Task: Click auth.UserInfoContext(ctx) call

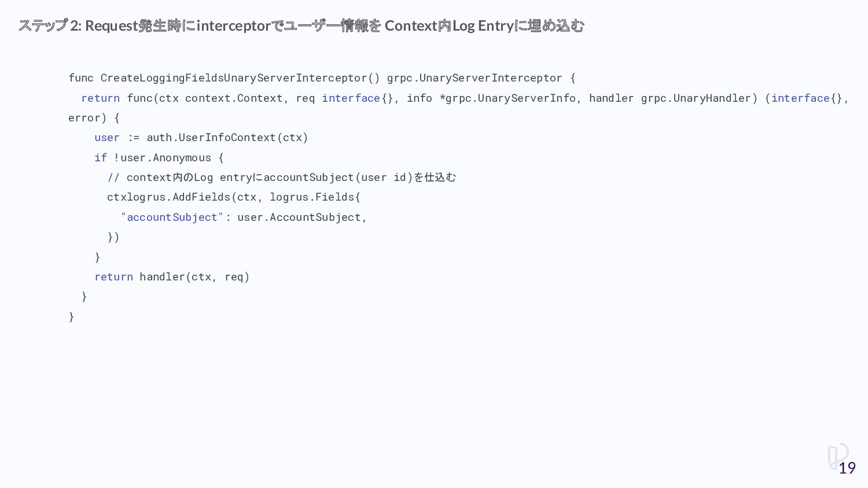Action: [227, 138]
